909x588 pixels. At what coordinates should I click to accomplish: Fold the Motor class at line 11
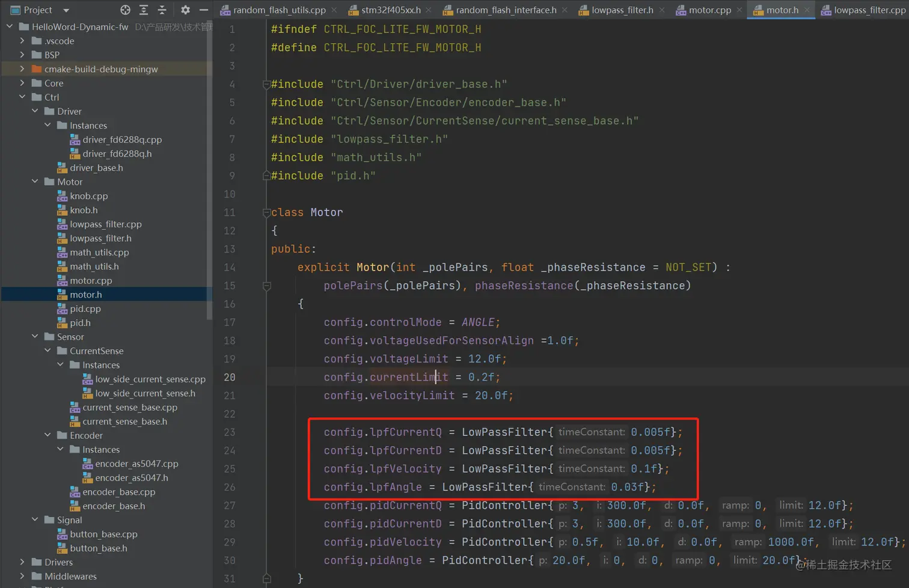point(266,212)
